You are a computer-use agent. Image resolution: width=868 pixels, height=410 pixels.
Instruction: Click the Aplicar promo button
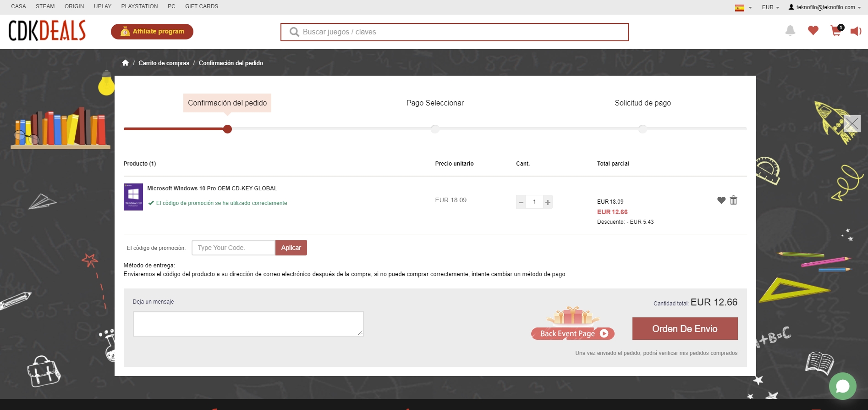point(291,248)
